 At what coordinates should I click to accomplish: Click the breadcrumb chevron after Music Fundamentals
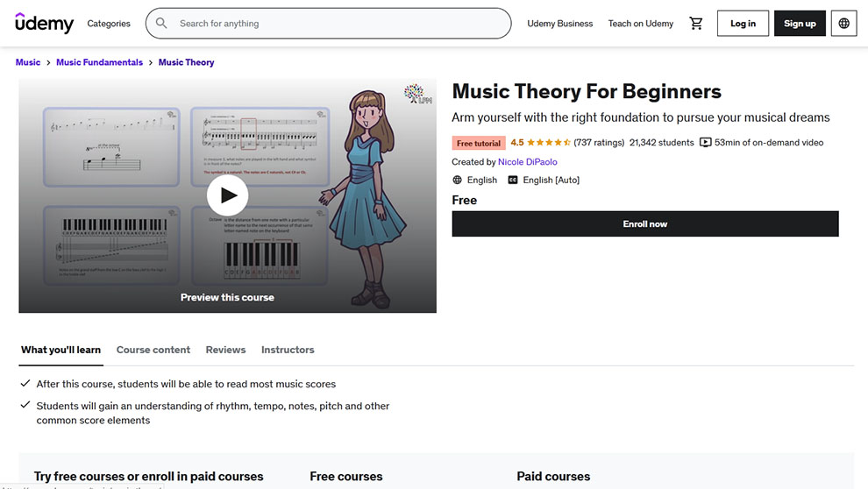pyautogui.click(x=151, y=62)
